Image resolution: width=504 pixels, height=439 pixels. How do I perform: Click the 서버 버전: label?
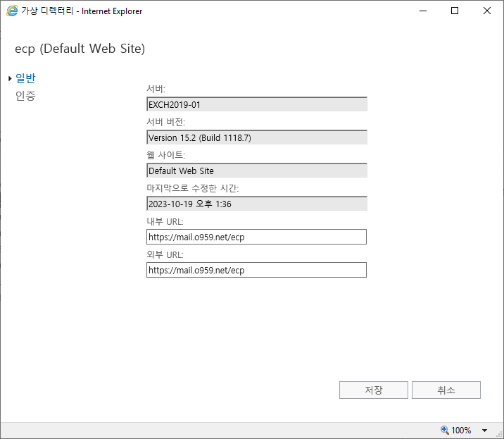click(x=166, y=122)
